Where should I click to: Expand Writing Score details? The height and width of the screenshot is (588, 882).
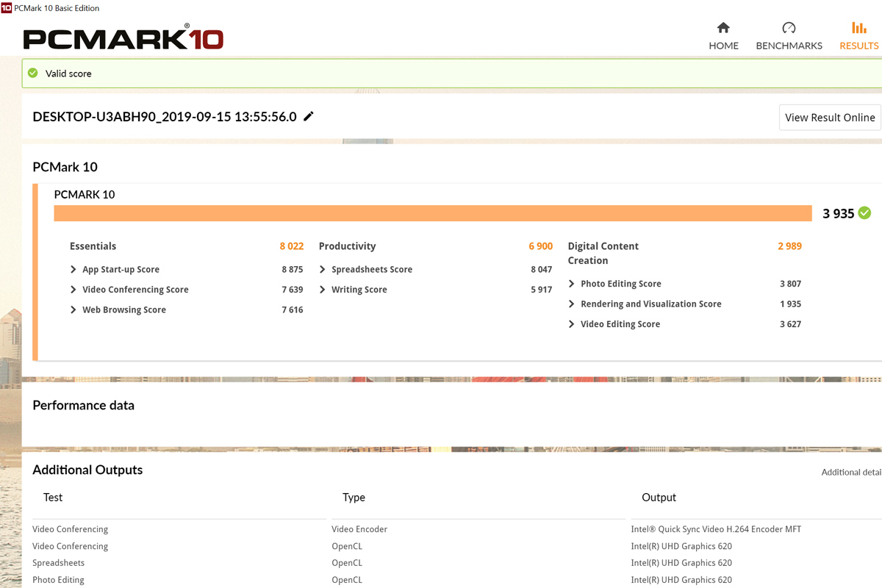(x=322, y=290)
